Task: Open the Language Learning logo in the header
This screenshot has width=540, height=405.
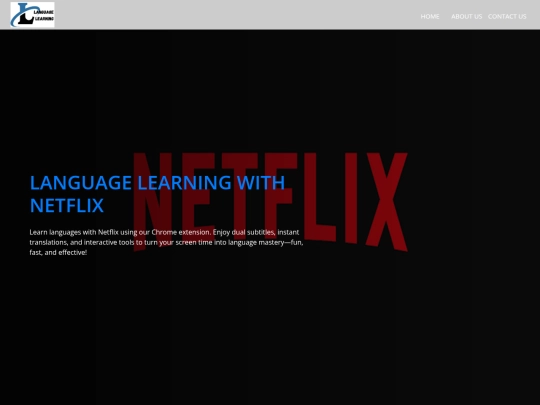Action: (32, 14)
